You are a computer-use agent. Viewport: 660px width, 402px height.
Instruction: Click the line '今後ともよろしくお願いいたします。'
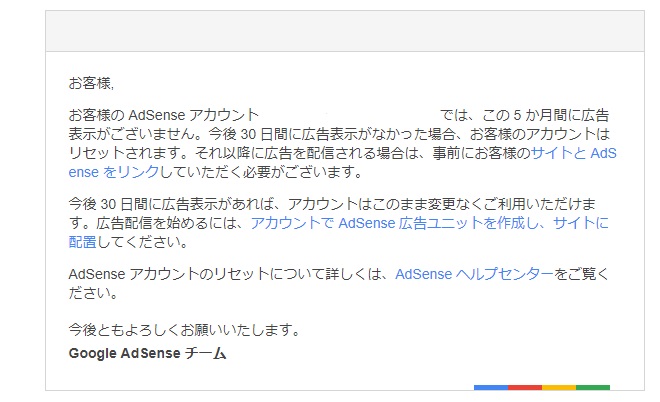[x=184, y=330]
